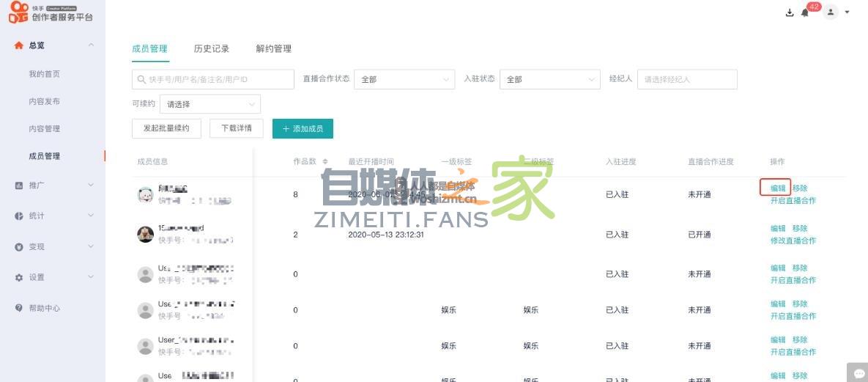Viewport: 868px width, 382px height.
Task: Click the download icon in top bar
Action: pos(790,12)
